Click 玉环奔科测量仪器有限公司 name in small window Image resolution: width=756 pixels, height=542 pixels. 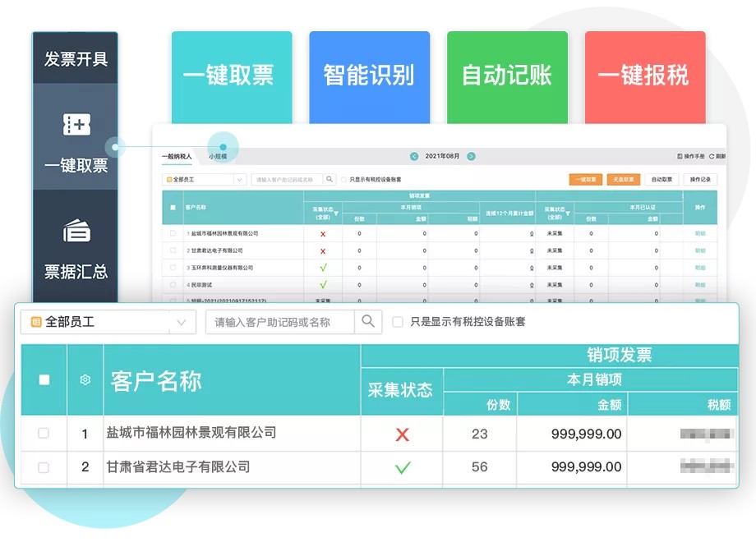[220, 268]
